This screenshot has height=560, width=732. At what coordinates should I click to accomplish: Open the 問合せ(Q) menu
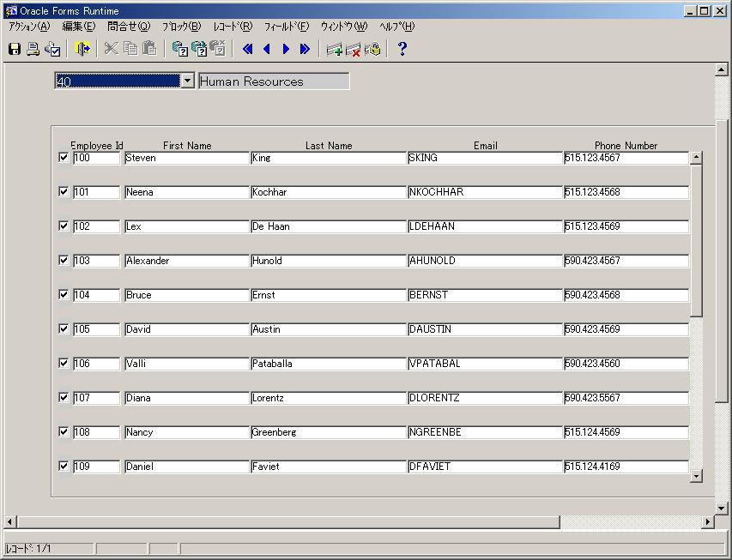point(129,27)
